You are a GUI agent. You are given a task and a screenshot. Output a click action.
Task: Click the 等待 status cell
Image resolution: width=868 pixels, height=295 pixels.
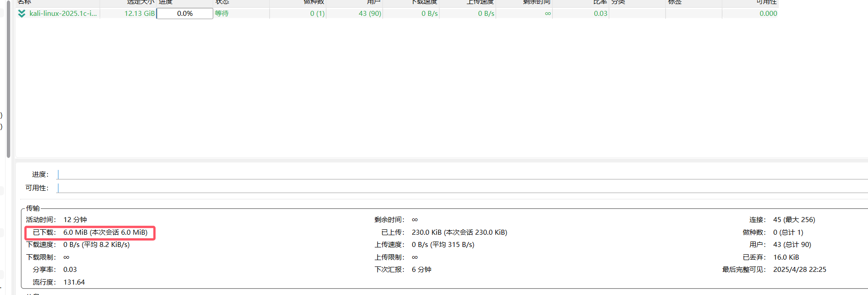pos(222,14)
